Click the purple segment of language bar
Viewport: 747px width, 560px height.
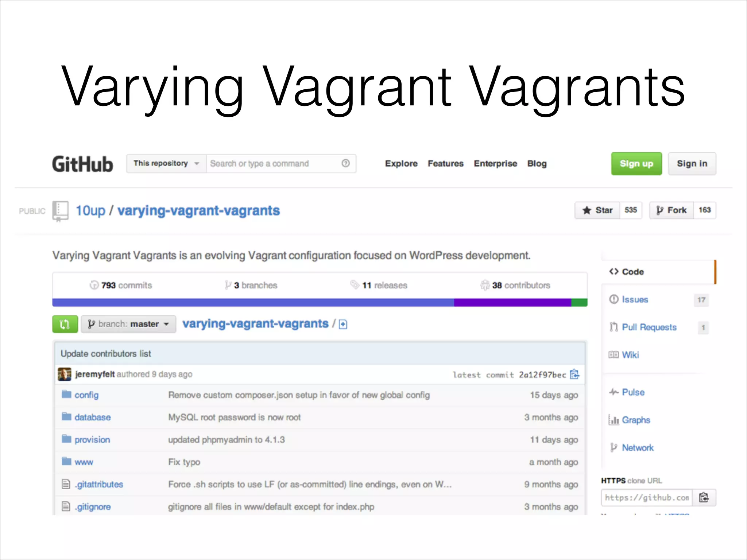(512, 302)
